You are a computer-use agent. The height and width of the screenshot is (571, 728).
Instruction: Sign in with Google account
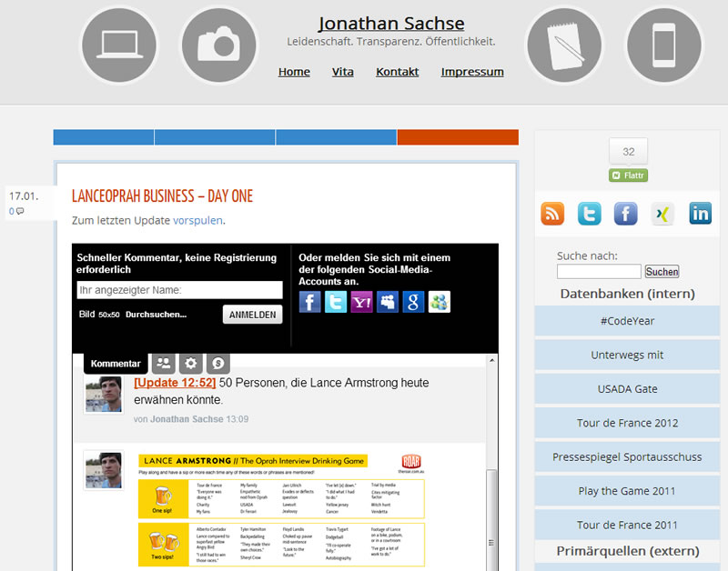(413, 302)
